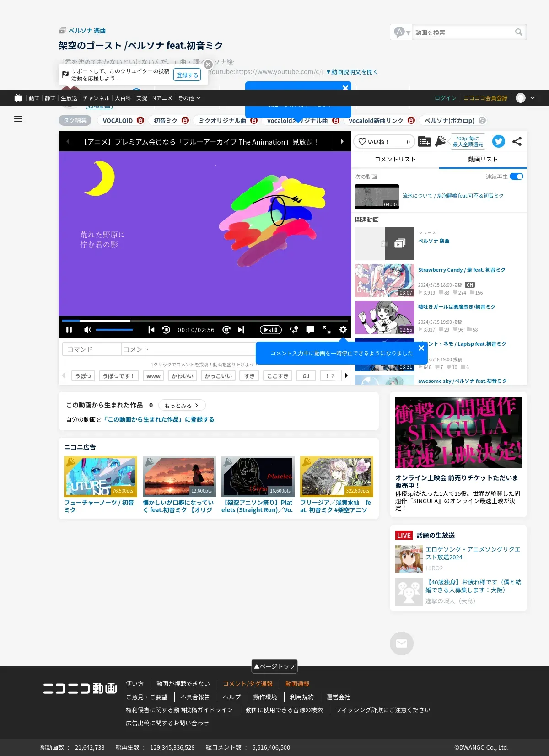Open the share options icon
Screen dimensions: 549x756
(x=517, y=141)
